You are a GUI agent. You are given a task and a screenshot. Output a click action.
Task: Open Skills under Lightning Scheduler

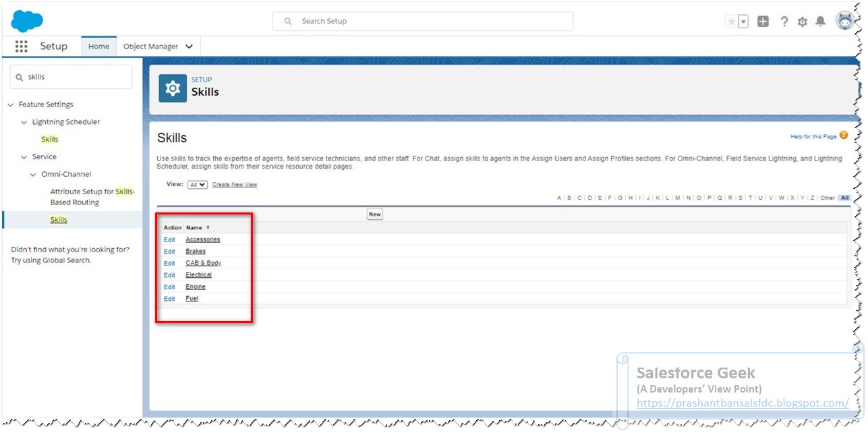coord(50,140)
